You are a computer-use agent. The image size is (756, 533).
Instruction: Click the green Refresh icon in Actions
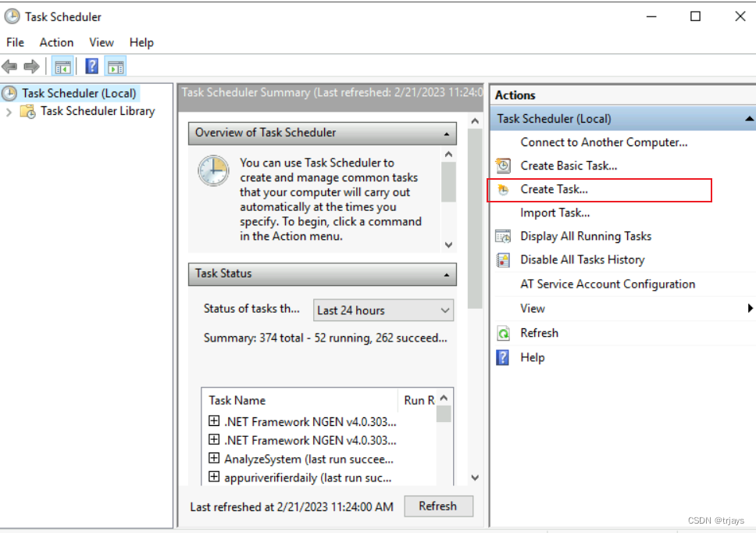pyautogui.click(x=503, y=333)
